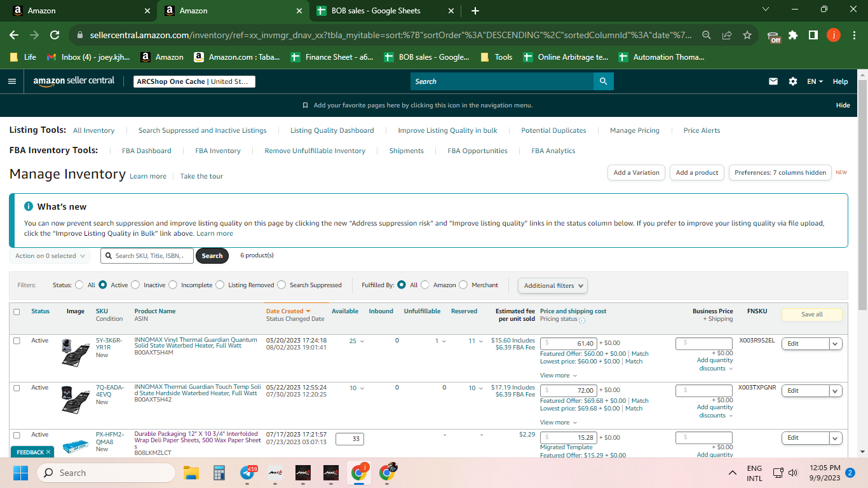Select the Inactive status radio button
This screenshot has width=868, height=488.
[x=135, y=285]
